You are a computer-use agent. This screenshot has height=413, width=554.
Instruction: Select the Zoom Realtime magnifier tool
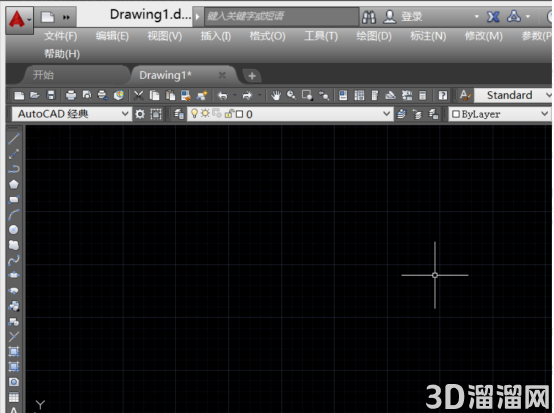tap(291, 95)
